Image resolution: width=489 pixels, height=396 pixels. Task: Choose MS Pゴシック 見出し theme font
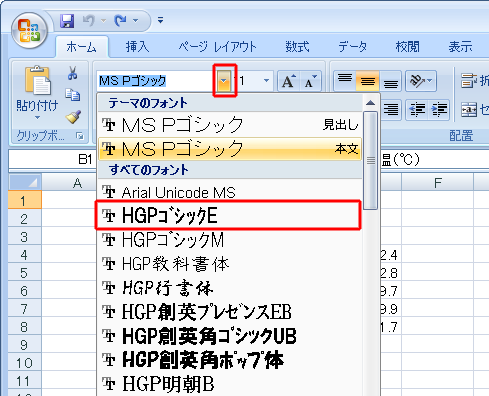coord(230,125)
